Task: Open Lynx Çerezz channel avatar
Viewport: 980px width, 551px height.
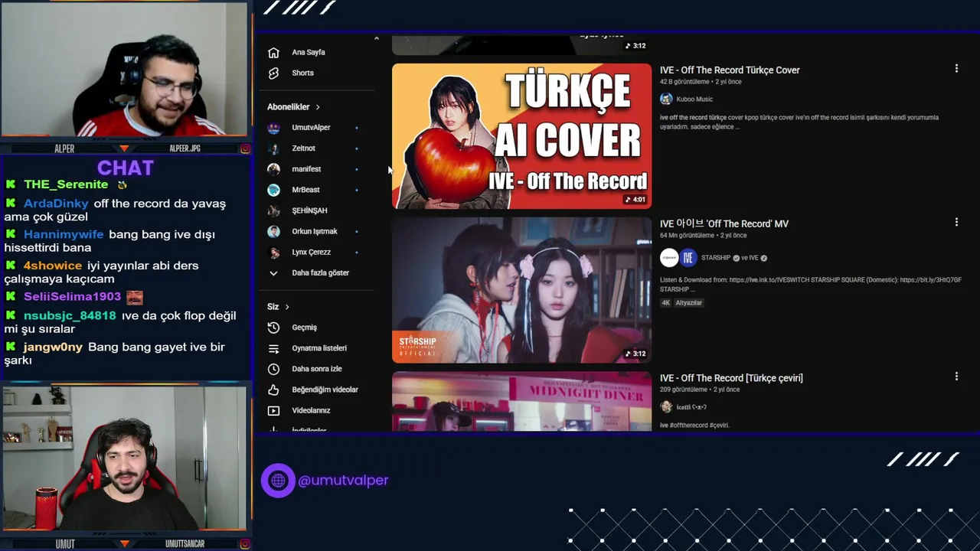Action: click(273, 252)
